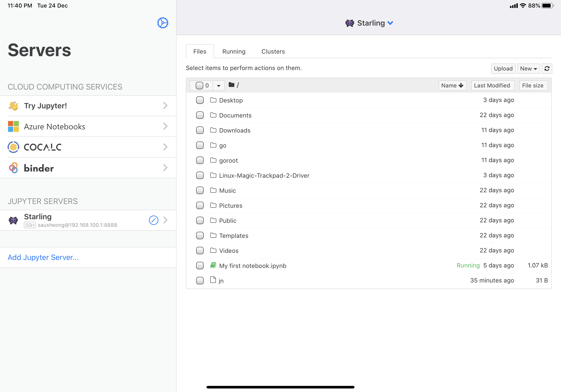Click the Music folder icon
Viewport: 561px width, 392px height.
point(213,190)
